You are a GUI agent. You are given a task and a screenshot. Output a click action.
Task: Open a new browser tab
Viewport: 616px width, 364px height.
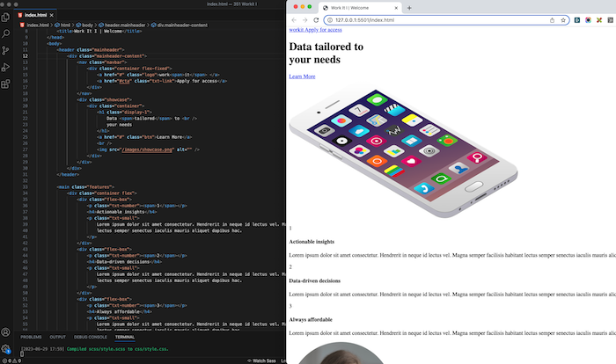[409, 8]
